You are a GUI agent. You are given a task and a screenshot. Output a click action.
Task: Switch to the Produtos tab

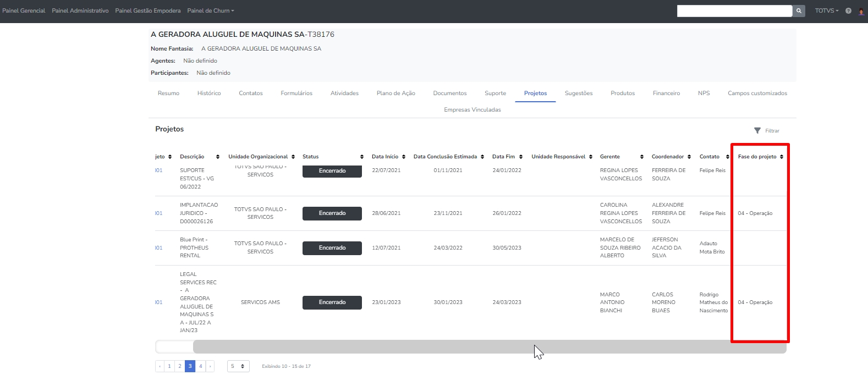point(623,93)
